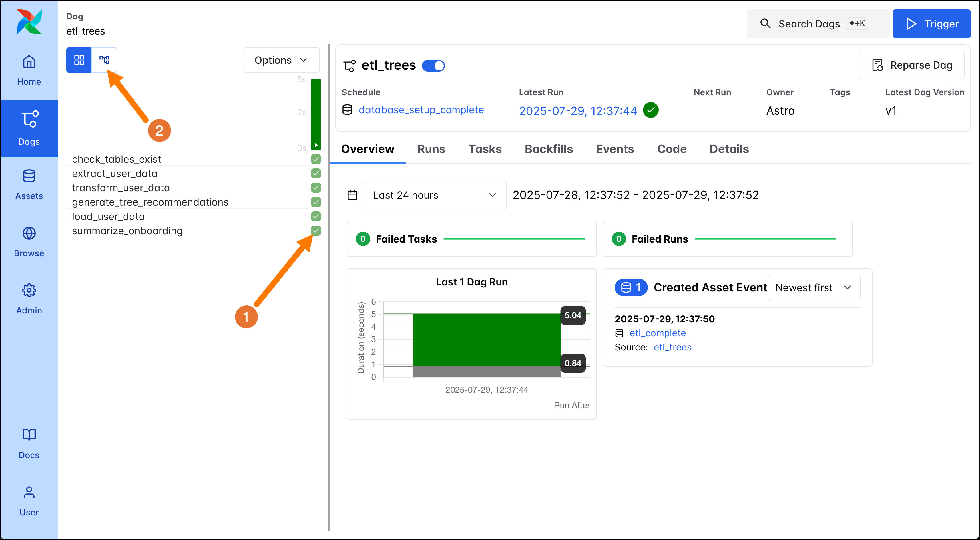Open the Backfills tab
The width and height of the screenshot is (980, 540).
pos(549,149)
